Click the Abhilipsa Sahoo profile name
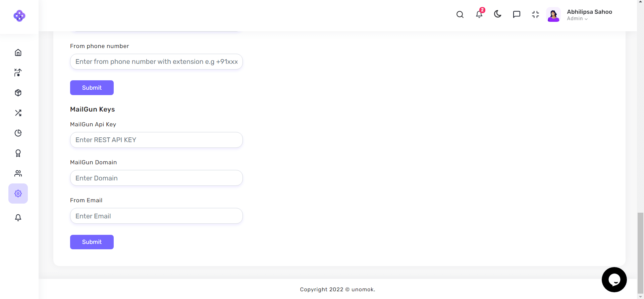 click(589, 12)
